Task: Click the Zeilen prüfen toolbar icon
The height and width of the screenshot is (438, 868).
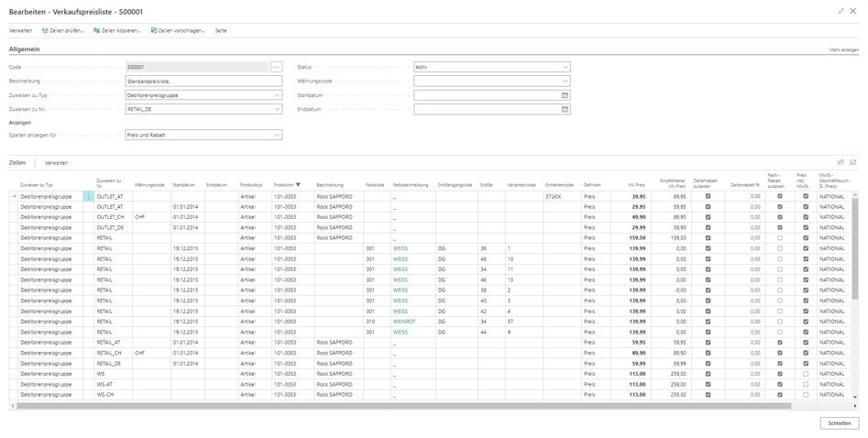Action: pyautogui.click(x=43, y=30)
